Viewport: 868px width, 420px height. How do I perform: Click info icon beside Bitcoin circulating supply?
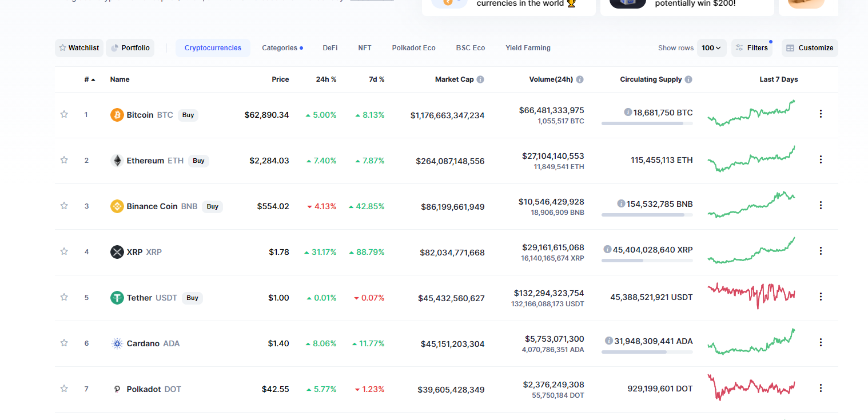[x=628, y=113]
